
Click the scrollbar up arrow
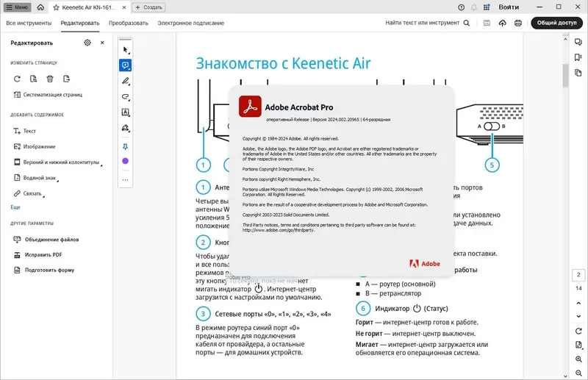click(x=565, y=39)
